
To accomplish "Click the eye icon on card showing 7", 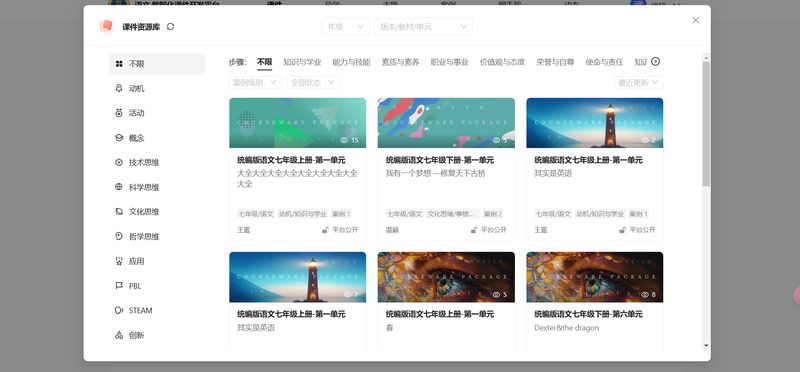I will click(x=348, y=294).
